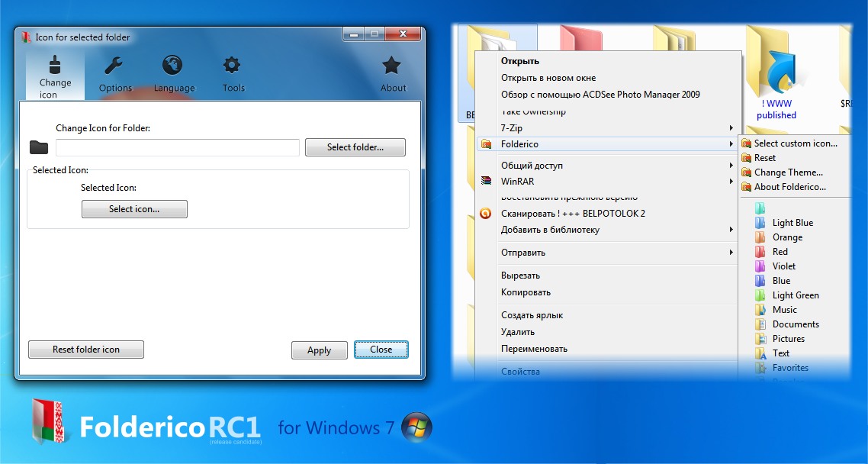Click the Select custom icon... Folderico icon
The image size is (868, 464).
click(x=746, y=143)
